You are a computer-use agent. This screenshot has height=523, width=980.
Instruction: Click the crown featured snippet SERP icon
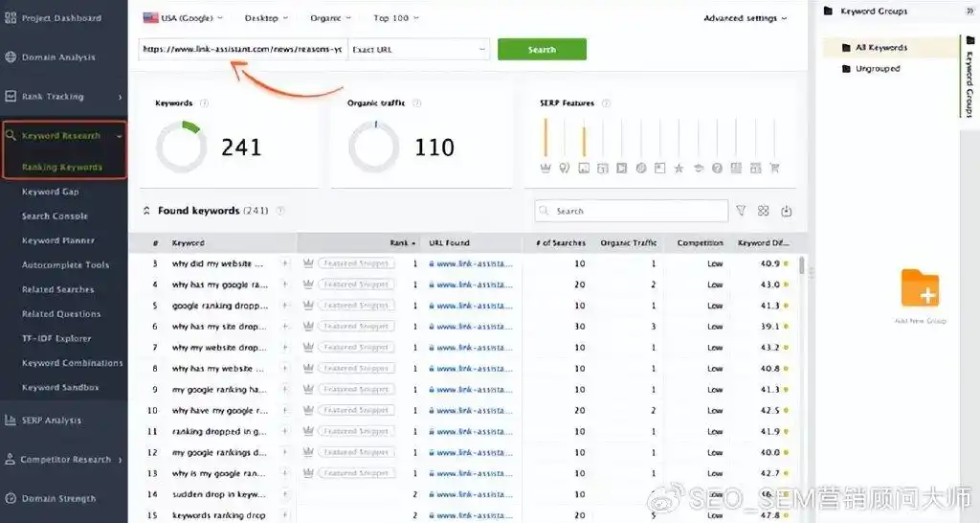tap(546, 169)
